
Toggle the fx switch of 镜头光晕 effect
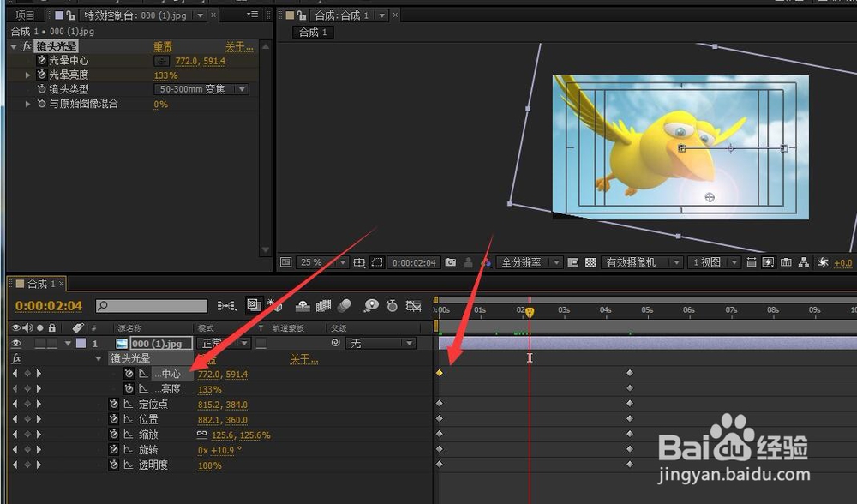click(27, 46)
